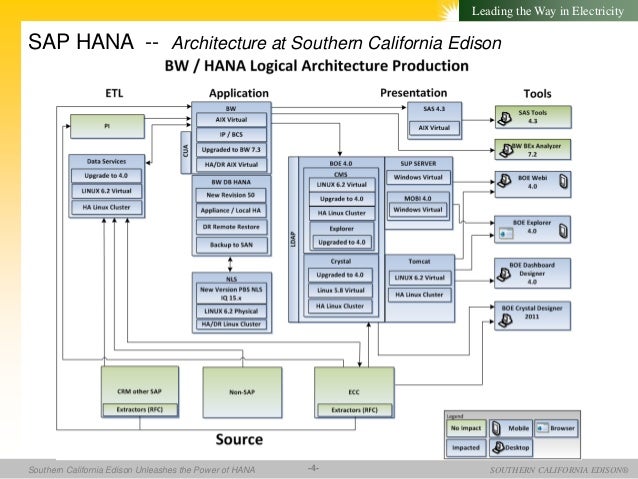Click the desktop icon in BW BEx Analyzer box
This screenshot has height=479, width=638.
tap(507, 151)
